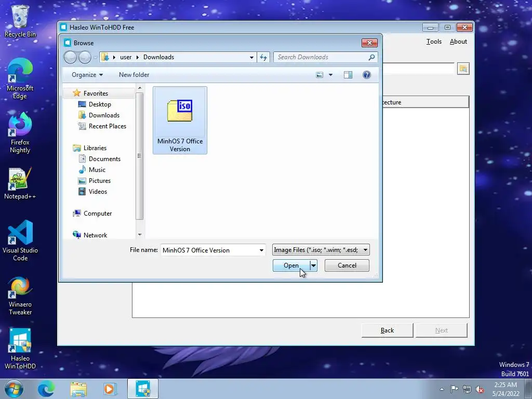Show the preview pane
This screenshot has width=532, height=399.
coord(348,75)
